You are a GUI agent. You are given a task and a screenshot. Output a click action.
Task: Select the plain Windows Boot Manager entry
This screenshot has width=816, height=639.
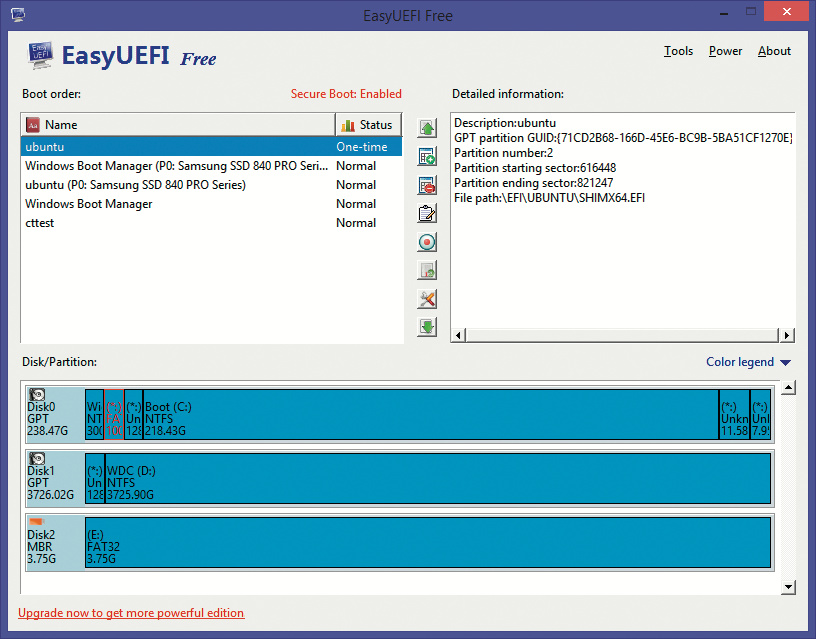pos(212,204)
